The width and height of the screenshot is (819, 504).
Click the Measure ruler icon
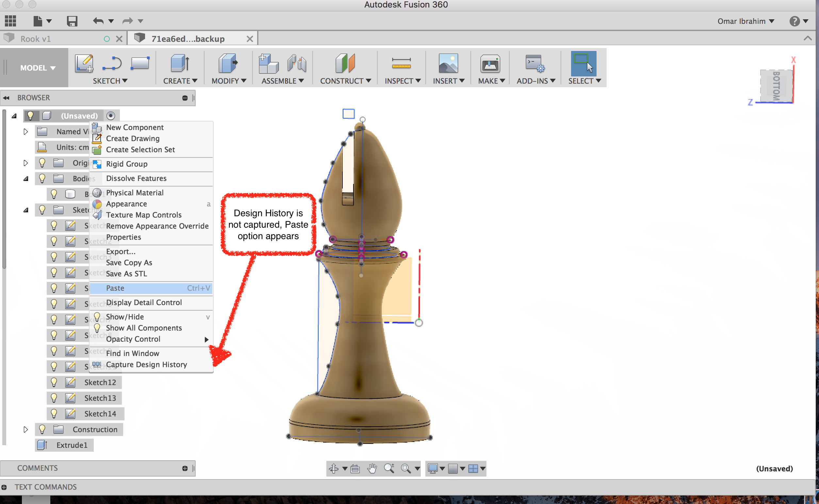(x=401, y=63)
